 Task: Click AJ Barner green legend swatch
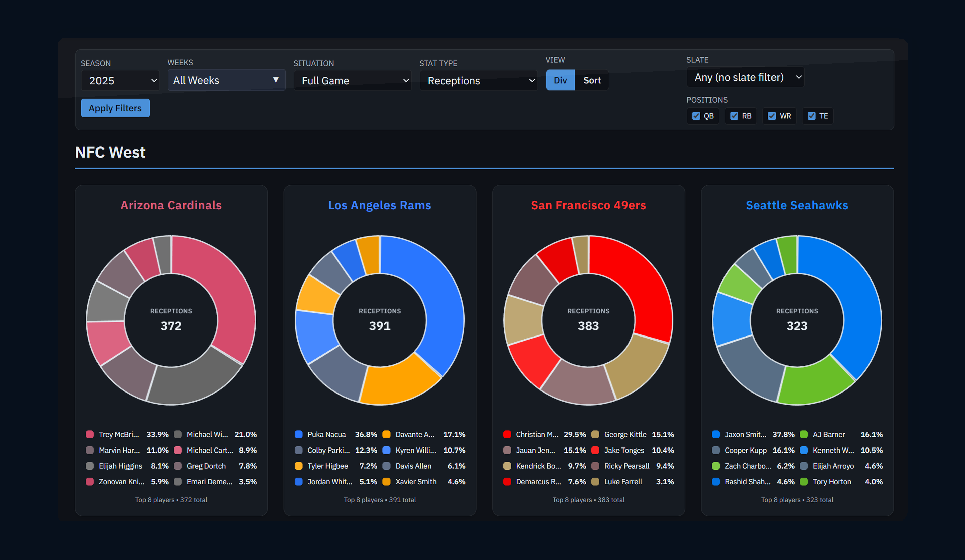(x=804, y=434)
